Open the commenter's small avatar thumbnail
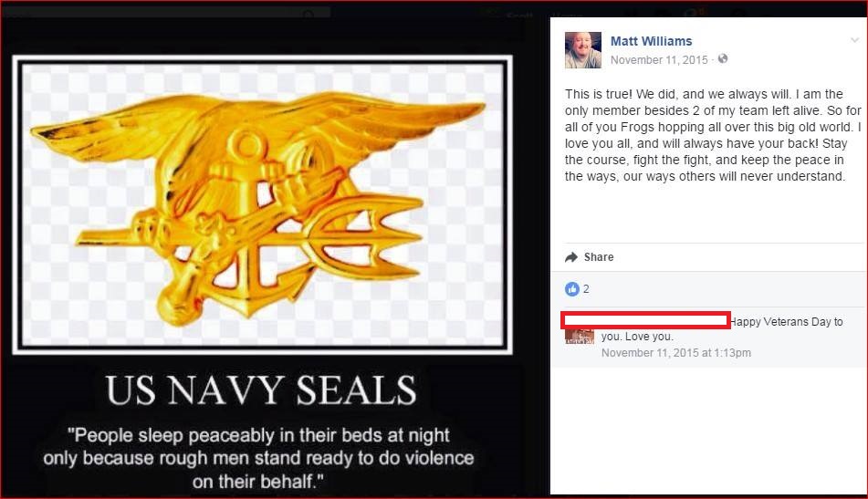Viewport: 868px width, 499px height. click(x=580, y=336)
